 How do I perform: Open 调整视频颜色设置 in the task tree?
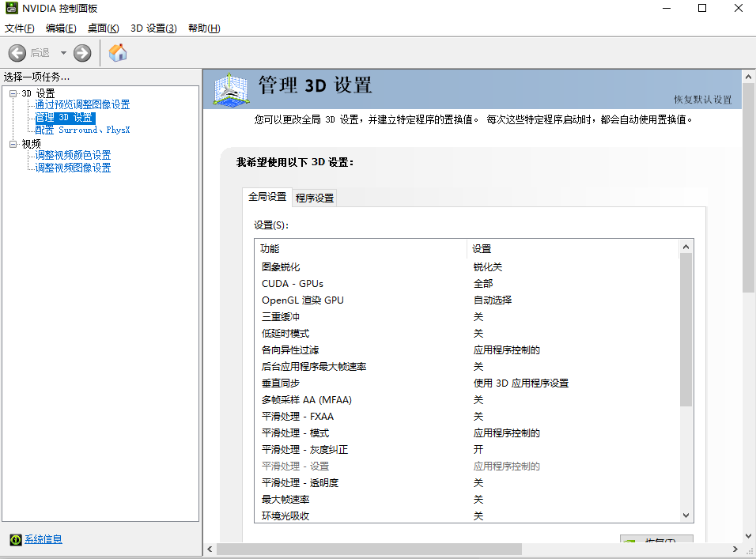73,155
